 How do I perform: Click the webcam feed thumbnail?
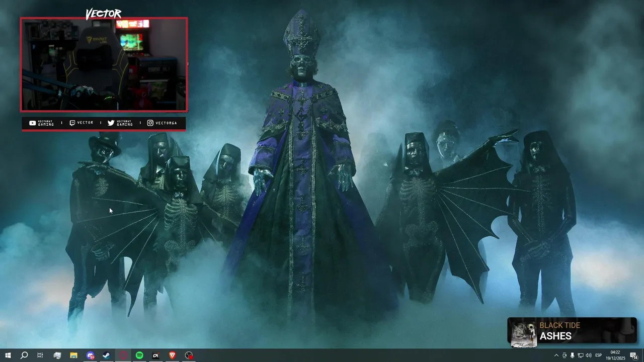pos(104,64)
